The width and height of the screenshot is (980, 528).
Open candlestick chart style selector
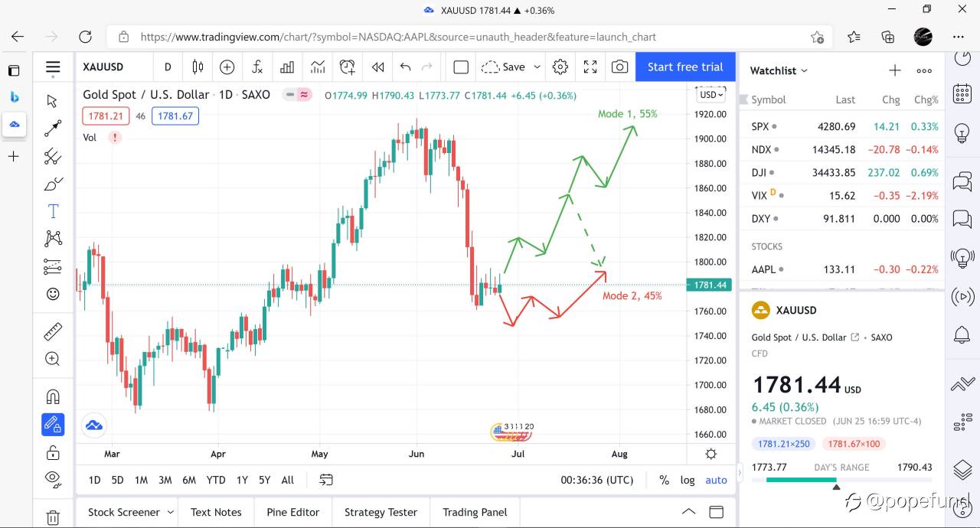click(198, 67)
